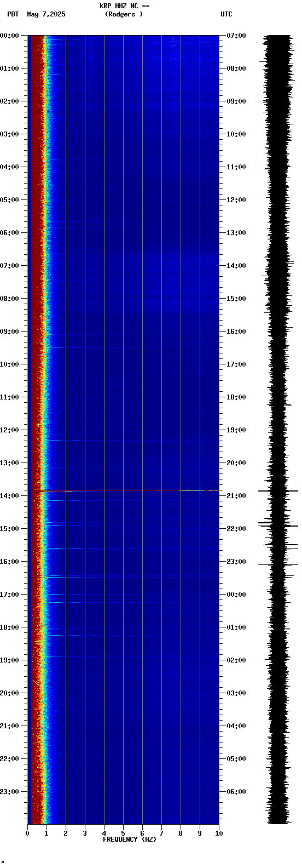Click the UTC time label '13:00'
The height and width of the screenshot is (868, 302).
tap(236, 233)
